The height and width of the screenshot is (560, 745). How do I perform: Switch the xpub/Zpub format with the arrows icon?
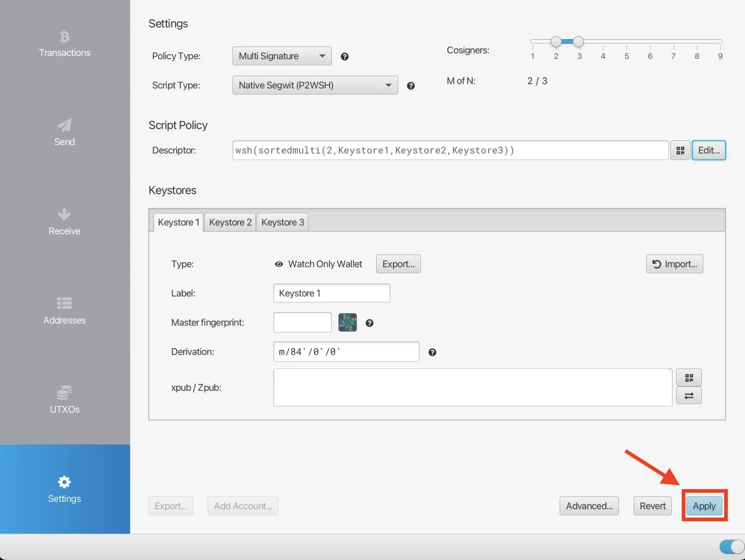point(689,396)
